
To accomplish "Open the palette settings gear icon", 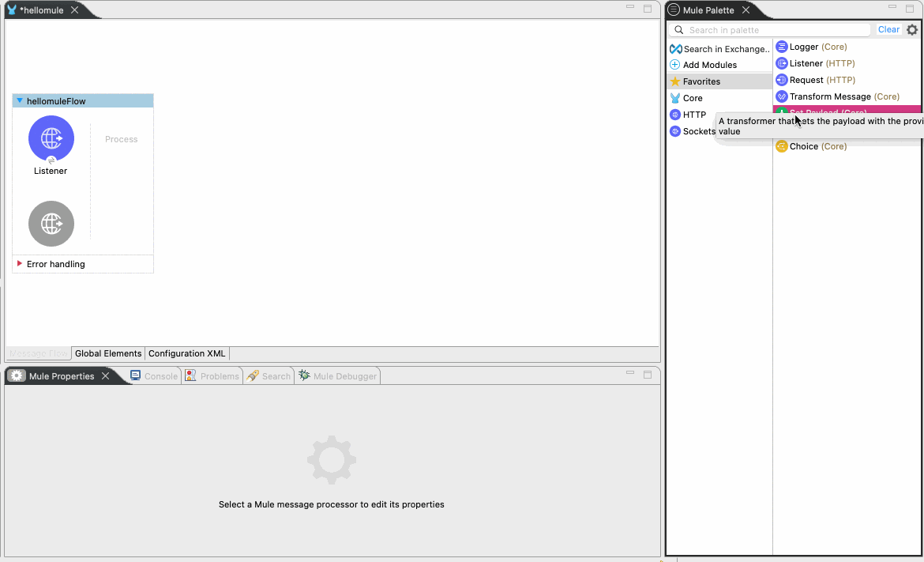I will click(912, 30).
